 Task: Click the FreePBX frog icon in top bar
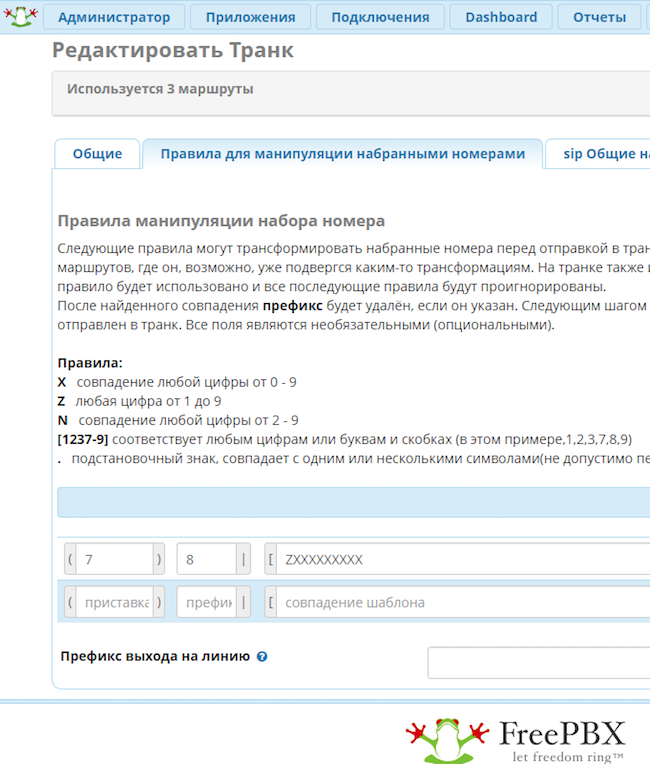point(21,16)
